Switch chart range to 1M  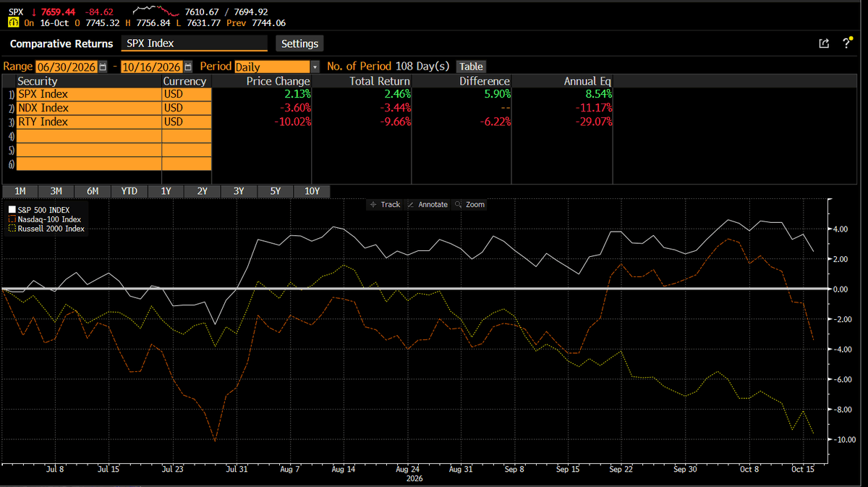coord(20,191)
